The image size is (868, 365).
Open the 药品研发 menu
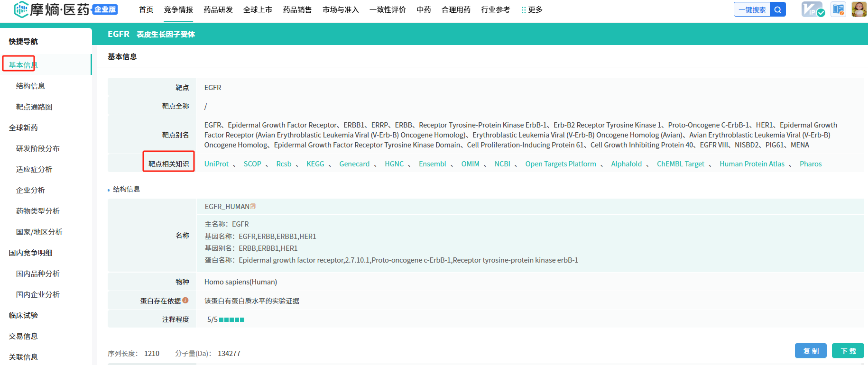tap(218, 10)
